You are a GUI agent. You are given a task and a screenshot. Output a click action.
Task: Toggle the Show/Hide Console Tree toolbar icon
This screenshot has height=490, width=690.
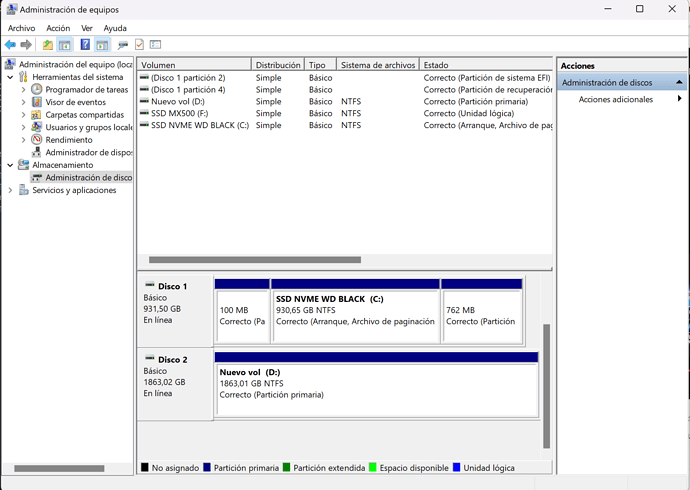(x=65, y=44)
